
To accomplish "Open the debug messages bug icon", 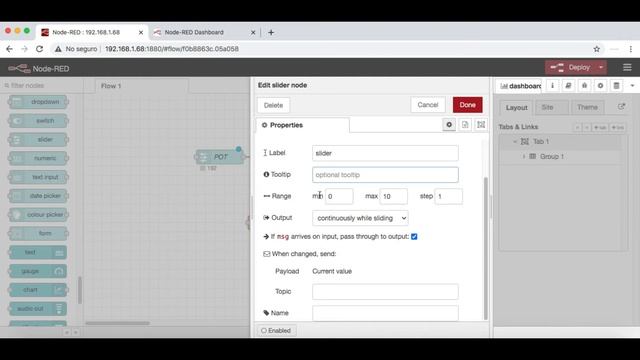I will pos(584,86).
